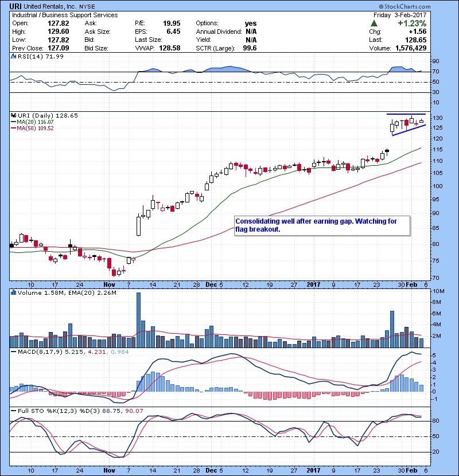459x476 pixels.
Task: Click the Volume value 1,576,429
Action: pyautogui.click(x=411, y=48)
